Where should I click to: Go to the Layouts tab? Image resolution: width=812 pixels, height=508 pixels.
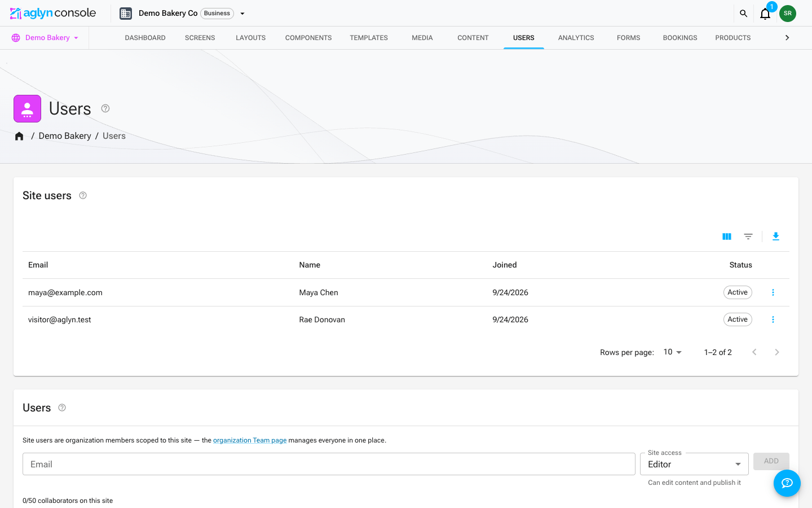click(x=251, y=38)
